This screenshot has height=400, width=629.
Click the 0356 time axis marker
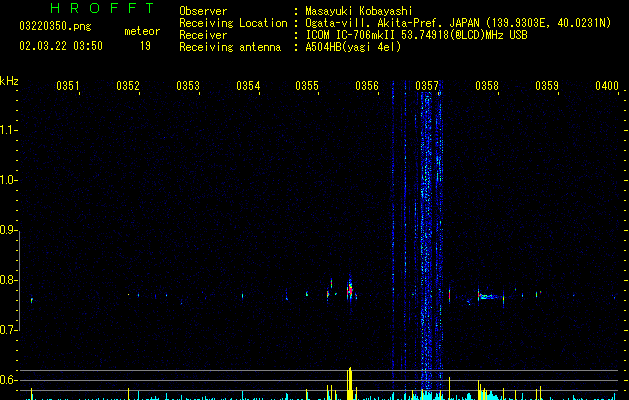point(367,85)
